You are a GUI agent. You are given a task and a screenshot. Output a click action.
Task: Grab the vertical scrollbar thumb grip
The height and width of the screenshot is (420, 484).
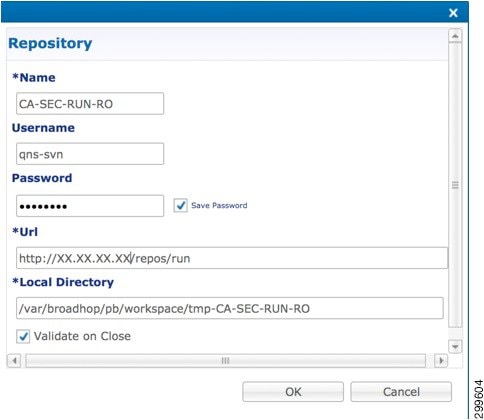(455, 185)
